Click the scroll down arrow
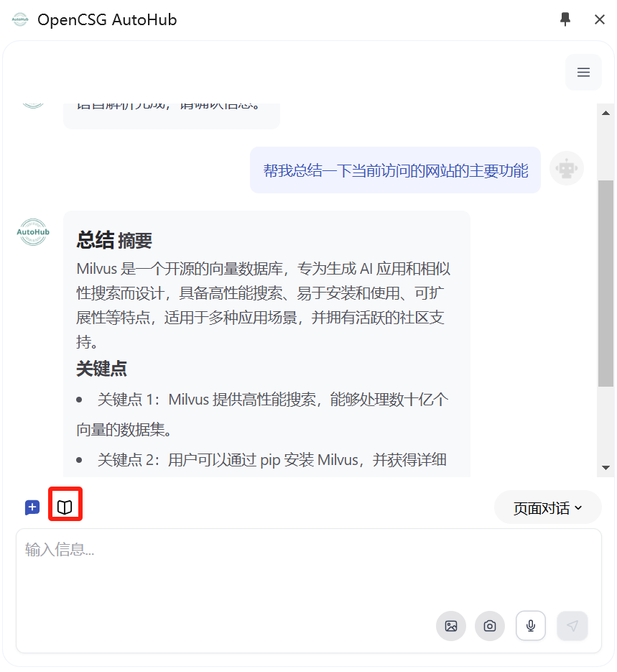The width and height of the screenshot is (617, 672). pos(606,468)
